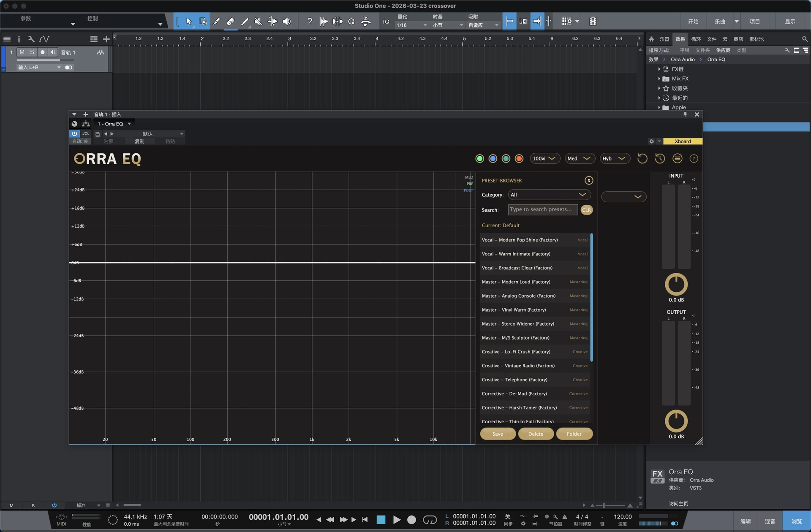
Task: Open the 默认 preset dropdown
Action: [151, 134]
